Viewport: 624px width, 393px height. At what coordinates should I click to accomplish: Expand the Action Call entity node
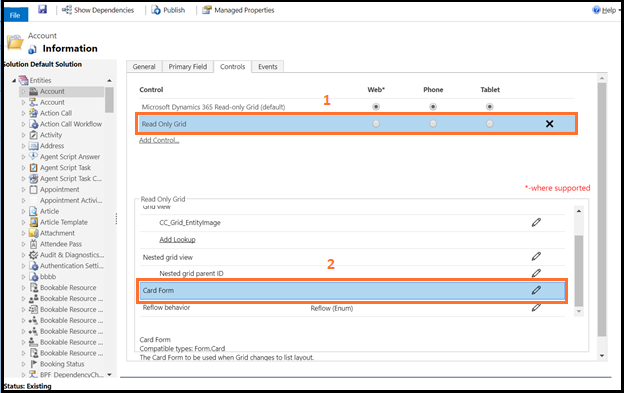(x=23, y=113)
